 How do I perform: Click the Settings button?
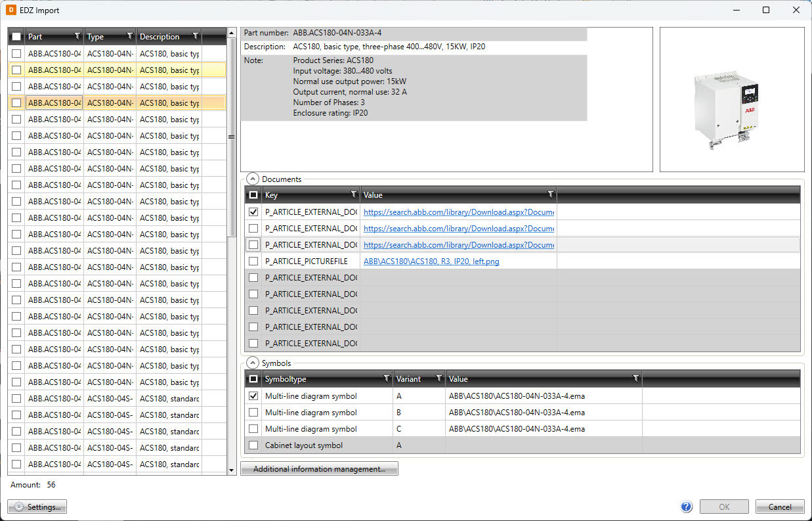click(x=37, y=507)
